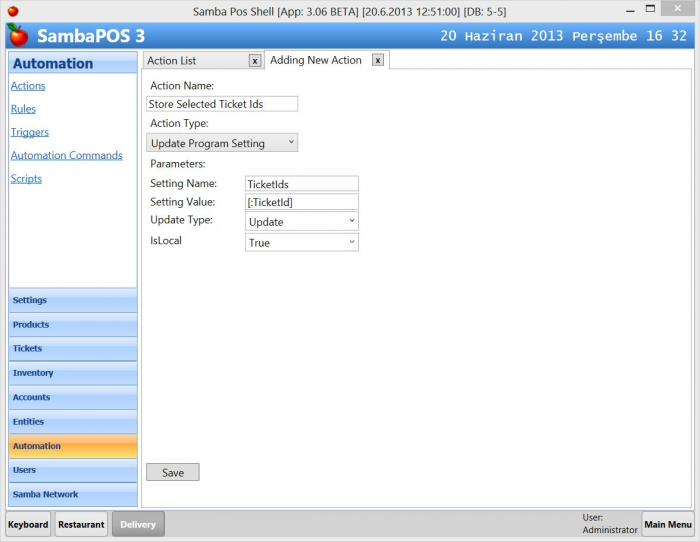
Task: Focus the Setting Value field
Action: click(x=301, y=202)
